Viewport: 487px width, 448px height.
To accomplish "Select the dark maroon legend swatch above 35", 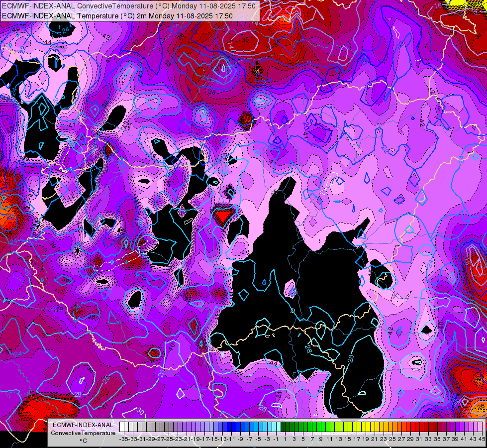I will click(x=435, y=427).
